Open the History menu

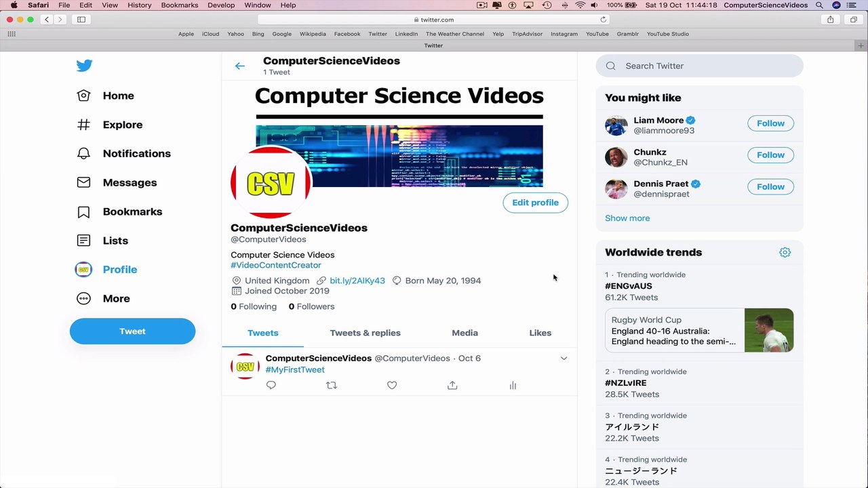140,5
